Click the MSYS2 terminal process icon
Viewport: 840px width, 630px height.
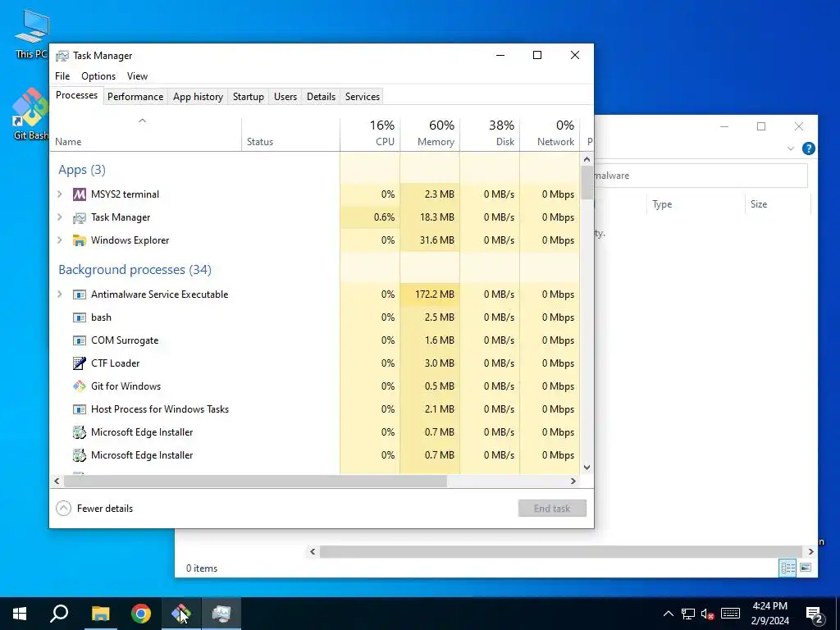[80, 194]
